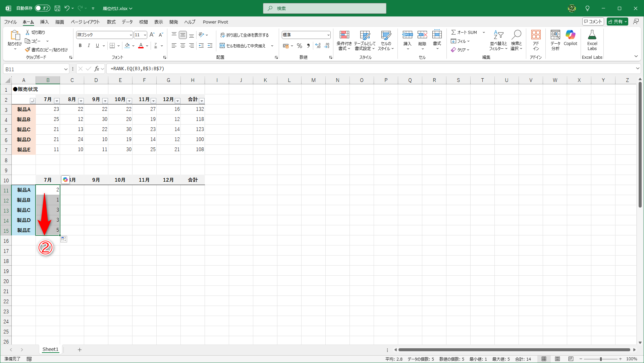Expand the font name combo box
Screen dimensions: 644x363
pos(131,35)
